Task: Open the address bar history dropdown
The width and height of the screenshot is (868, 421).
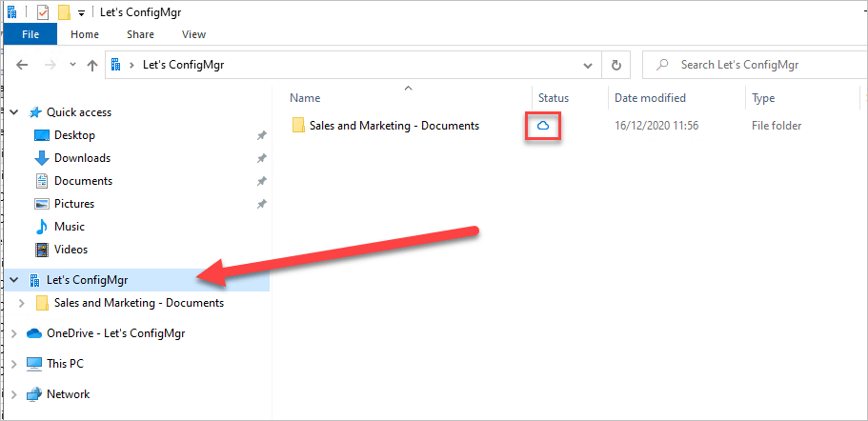Action: coord(588,66)
